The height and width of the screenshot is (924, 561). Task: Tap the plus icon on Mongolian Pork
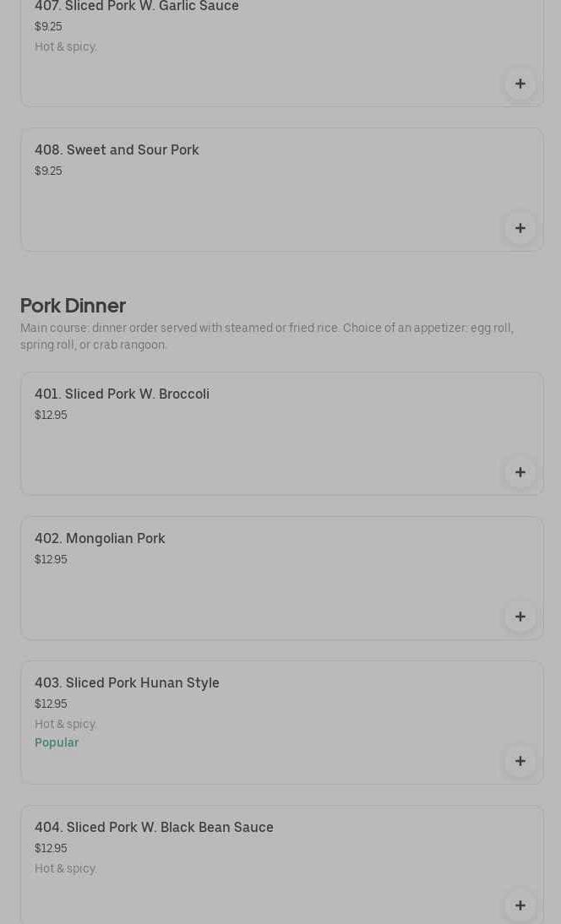pyautogui.click(x=520, y=617)
